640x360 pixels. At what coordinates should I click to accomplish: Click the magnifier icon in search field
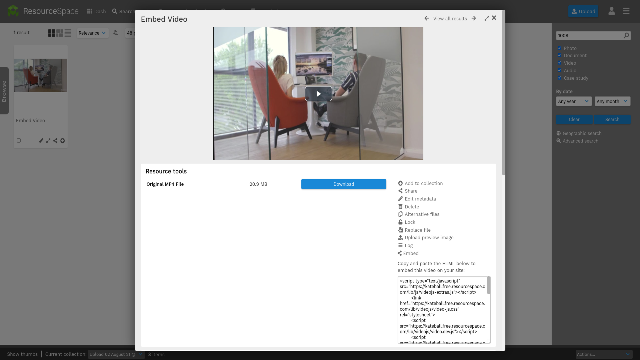coord(627,36)
